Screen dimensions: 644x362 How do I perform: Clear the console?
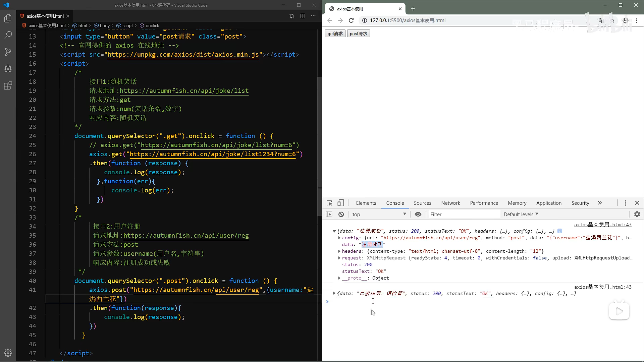coord(341,215)
